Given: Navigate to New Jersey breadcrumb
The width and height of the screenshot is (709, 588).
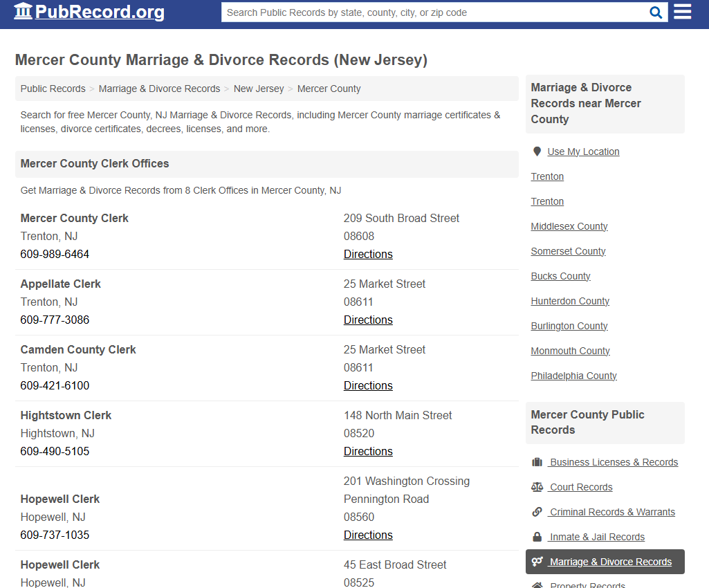Looking at the screenshot, I should 259,89.
